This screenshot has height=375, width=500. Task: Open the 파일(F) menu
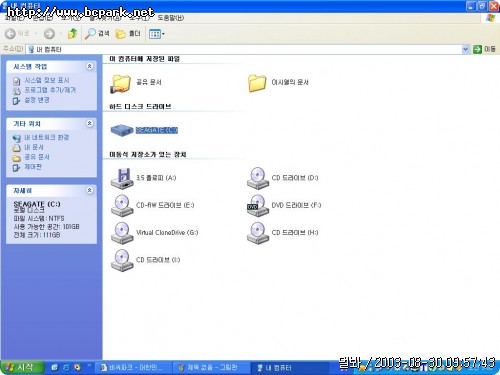15,18
